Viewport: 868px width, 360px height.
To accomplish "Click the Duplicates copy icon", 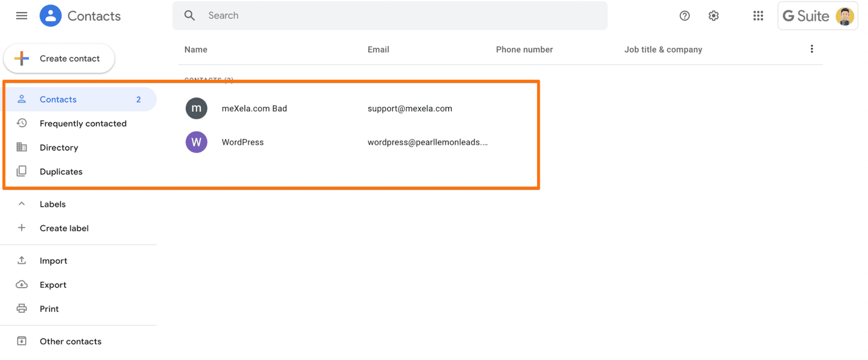I will [22, 171].
